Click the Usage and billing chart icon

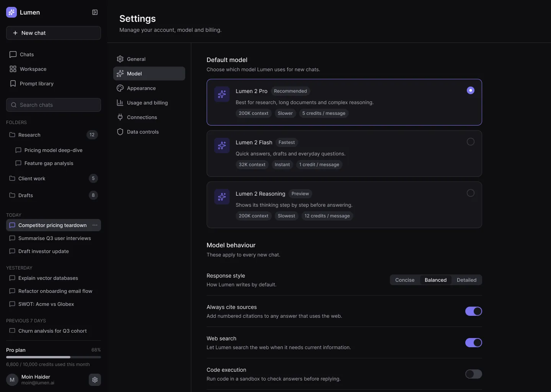(120, 103)
